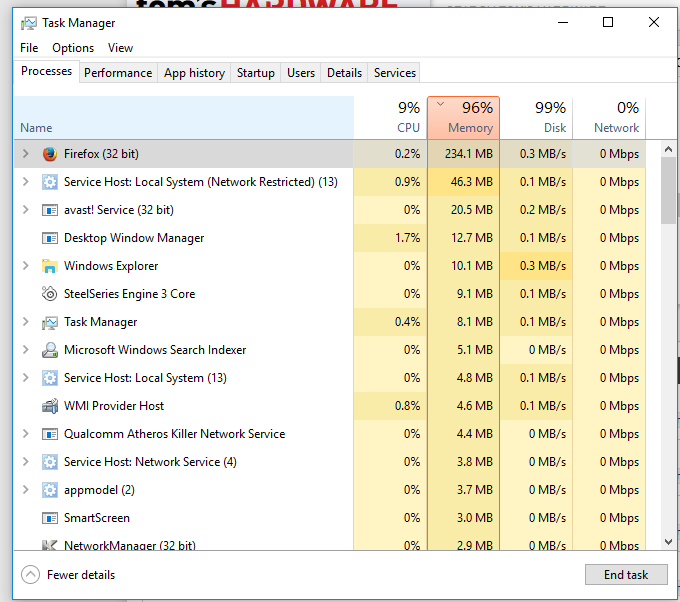Click the avast! Service icon

point(50,210)
